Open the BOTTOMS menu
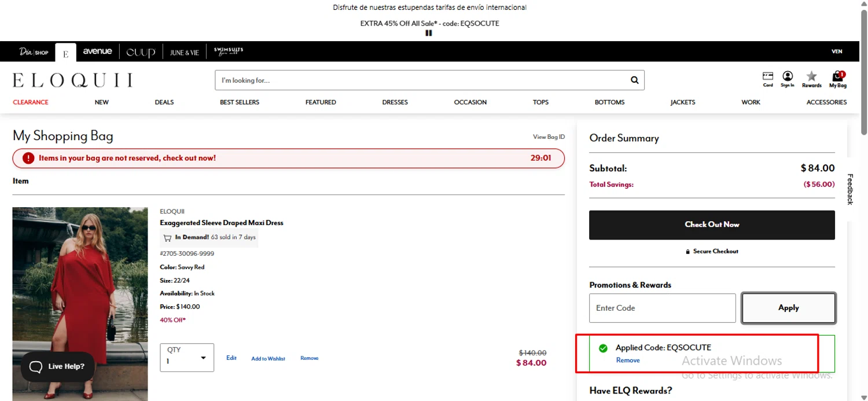 click(x=609, y=102)
